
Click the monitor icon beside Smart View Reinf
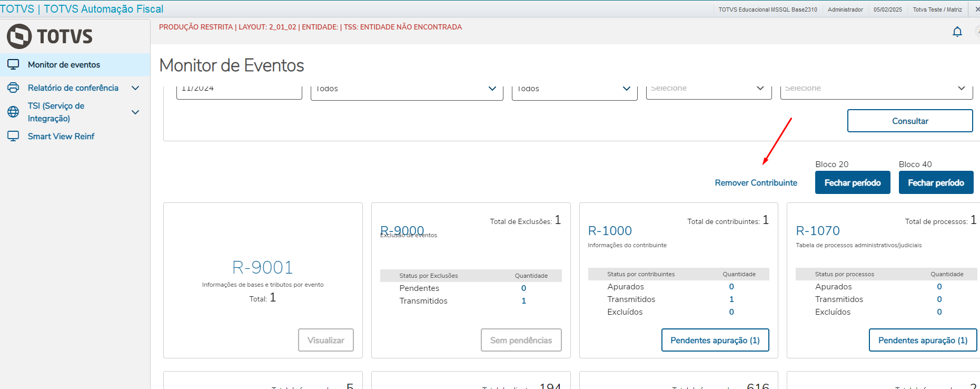coord(13,136)
